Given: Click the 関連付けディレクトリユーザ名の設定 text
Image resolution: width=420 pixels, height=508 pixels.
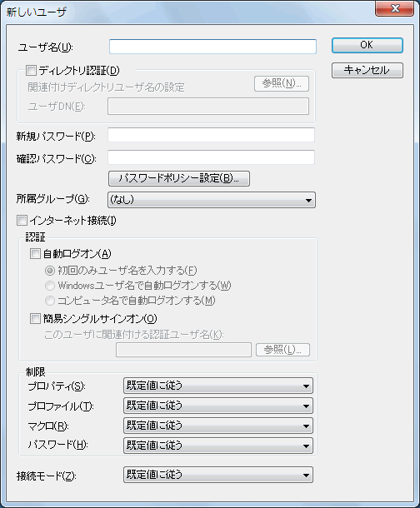Looking at the screenshot, I should click(106, 87).
